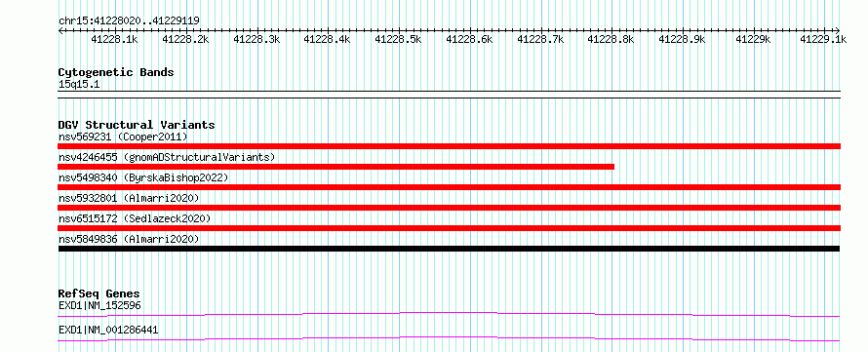The image size is (868, 352).
Task: Open the EXD1|NM_001286441 gene label
Action: pos(108,330)
